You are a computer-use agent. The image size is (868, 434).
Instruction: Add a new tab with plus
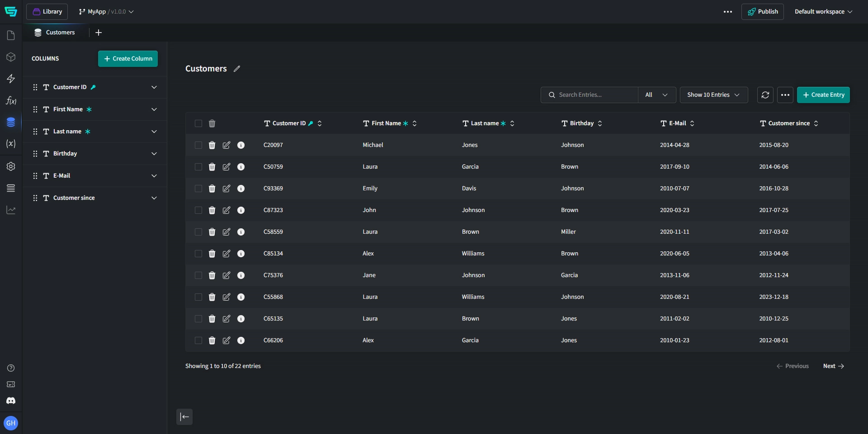coord(99,33)
